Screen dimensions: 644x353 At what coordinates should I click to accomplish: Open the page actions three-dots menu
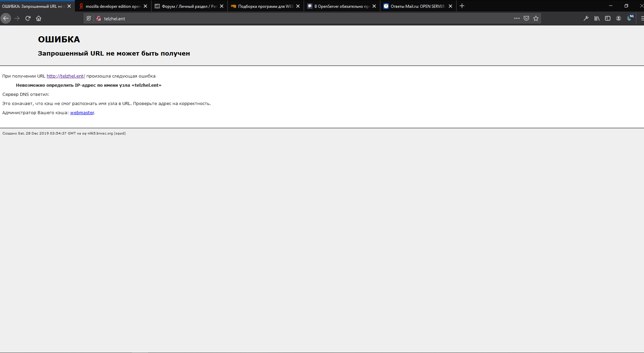click(x=517, y=18)
